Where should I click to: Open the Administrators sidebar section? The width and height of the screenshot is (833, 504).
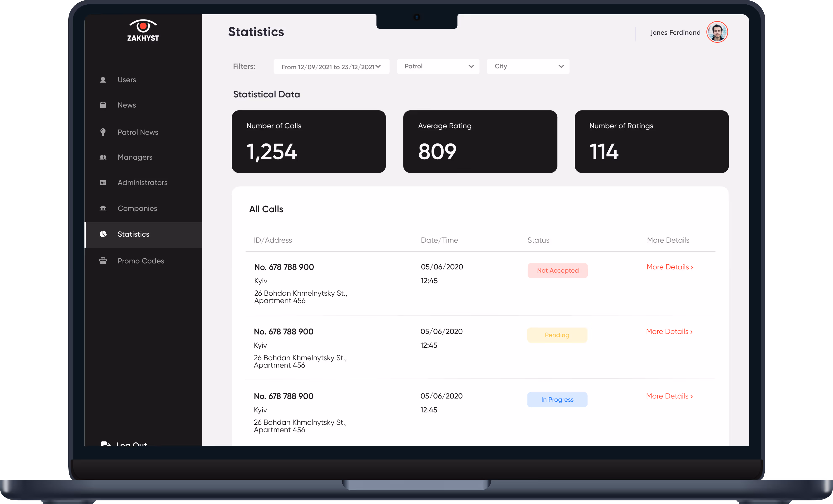[x=142, y=183]
